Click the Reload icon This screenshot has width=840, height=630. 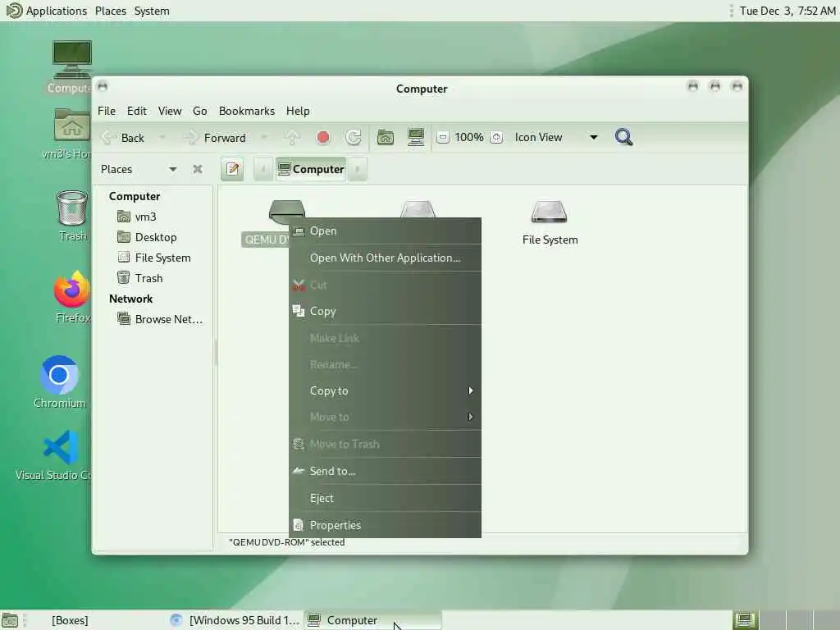[x=353, y=138]
